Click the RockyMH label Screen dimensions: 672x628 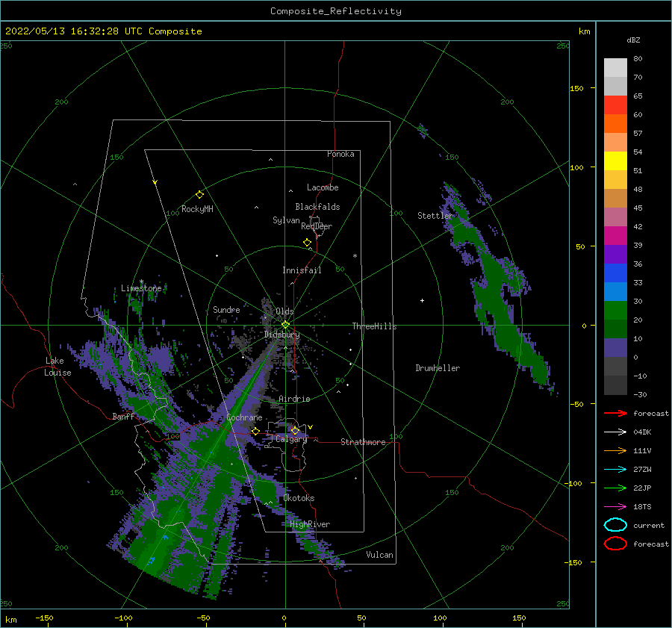pyautogui.click(x=197, y=209)
